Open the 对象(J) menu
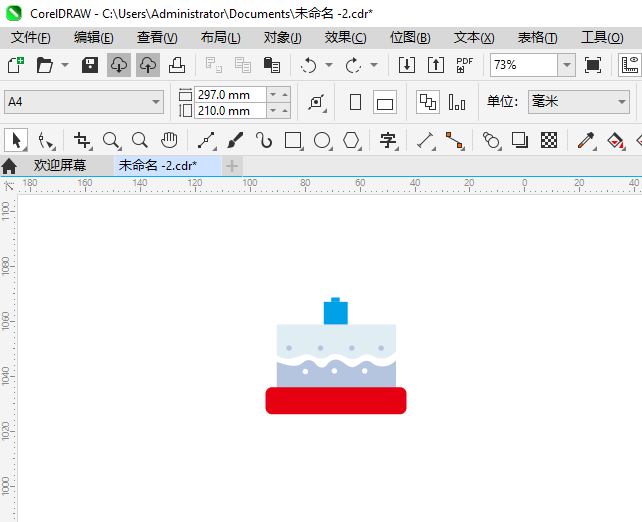This screenshot has height=522, width=642. point(283,38)
